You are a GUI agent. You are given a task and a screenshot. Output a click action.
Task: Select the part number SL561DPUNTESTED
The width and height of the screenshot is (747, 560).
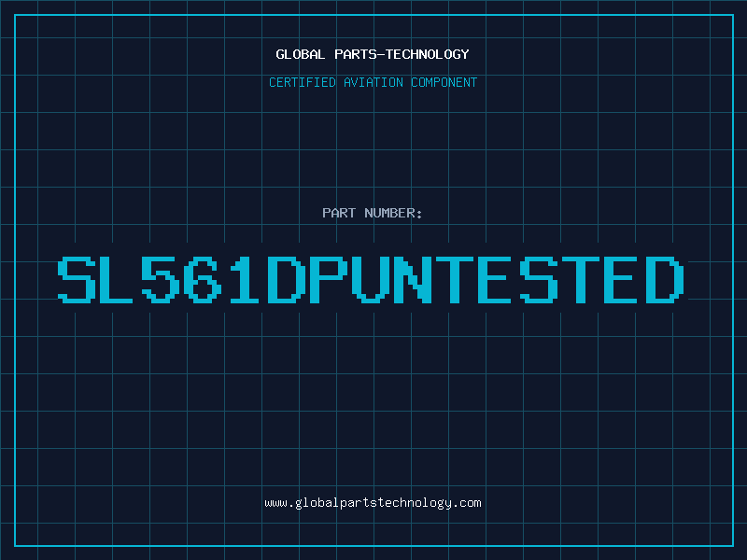371,280
